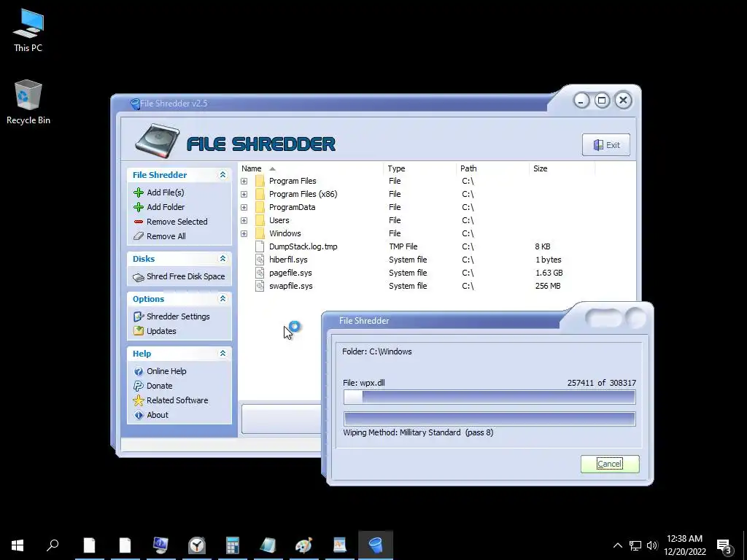747x560 pixels.
Task: Open Shredder Settings via its icon
Action: click(x=138, y=316)
